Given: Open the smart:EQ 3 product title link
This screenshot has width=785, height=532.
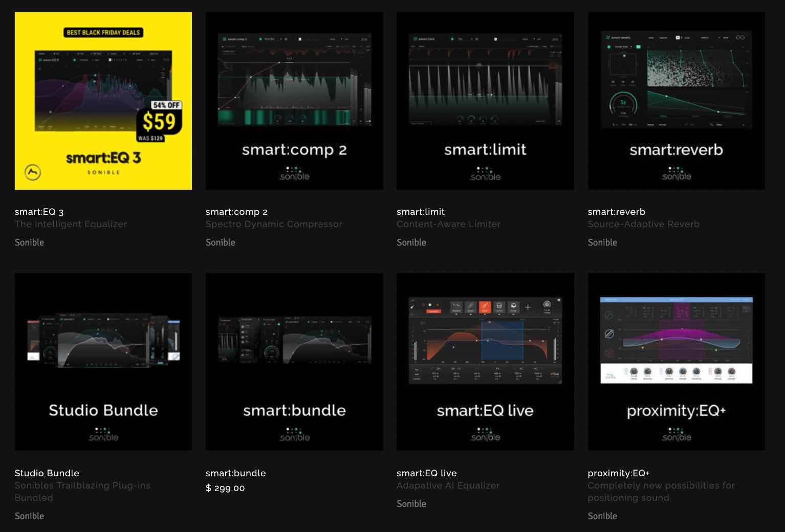Looking at the screenshot, I should coord(39,212).
